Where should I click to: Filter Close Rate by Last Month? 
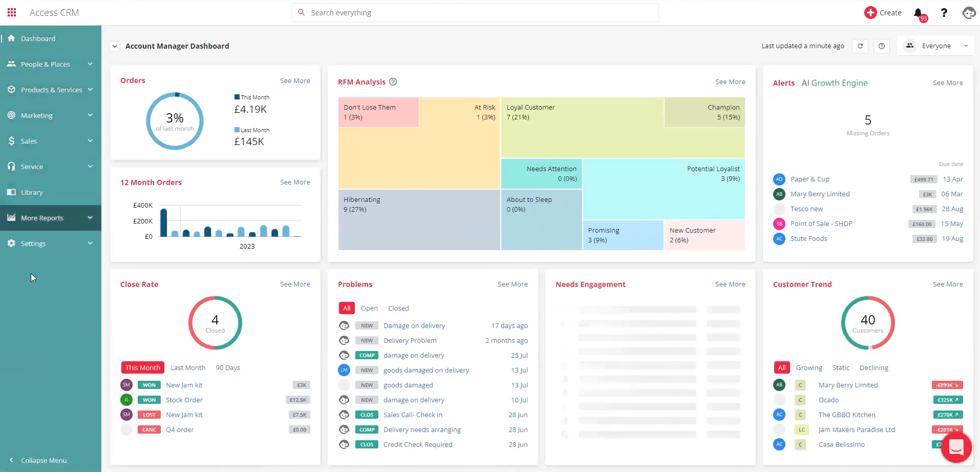[187, 367]
